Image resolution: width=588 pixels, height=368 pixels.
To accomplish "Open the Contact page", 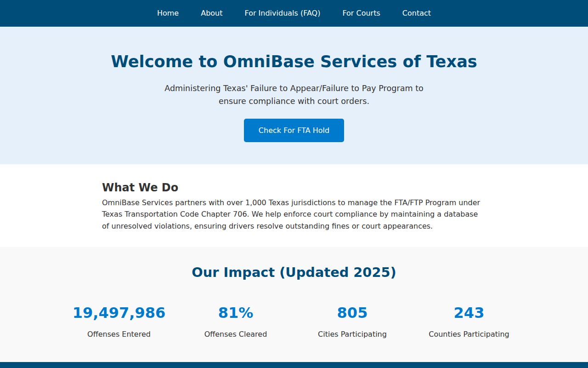I will 417,13.
